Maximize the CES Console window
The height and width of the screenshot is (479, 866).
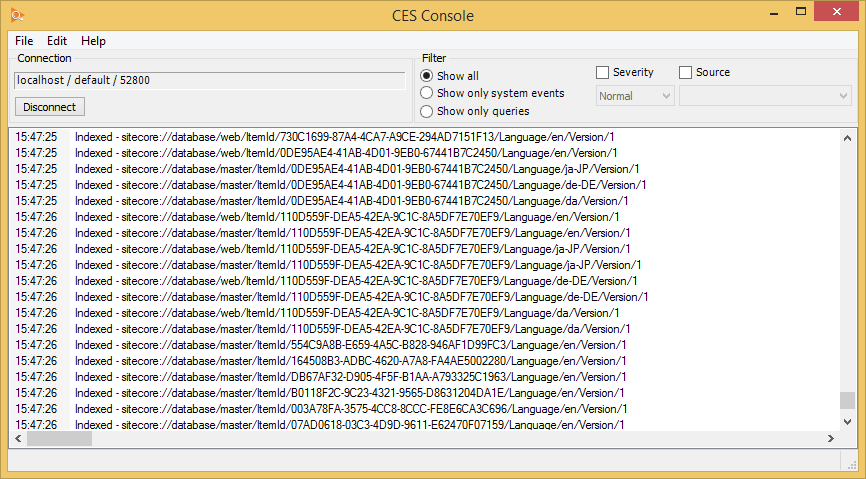(x=801, y=12)
